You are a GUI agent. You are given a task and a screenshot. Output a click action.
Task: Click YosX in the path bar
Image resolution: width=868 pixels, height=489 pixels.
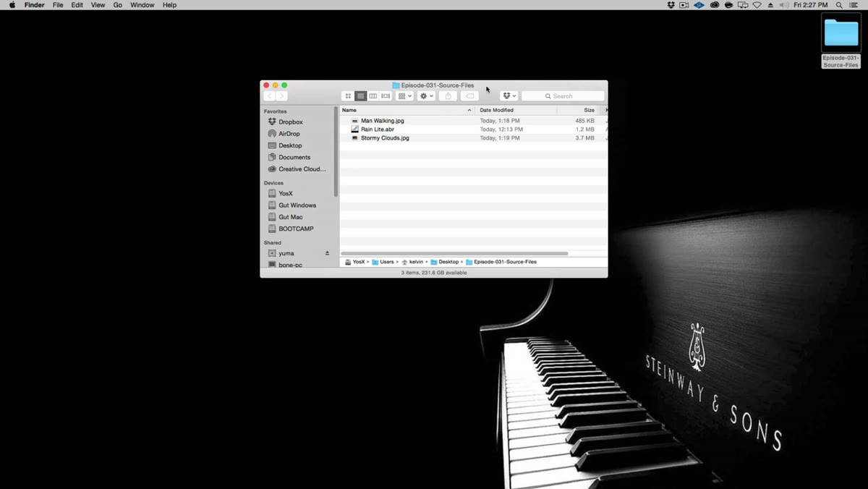coord(354,262)
